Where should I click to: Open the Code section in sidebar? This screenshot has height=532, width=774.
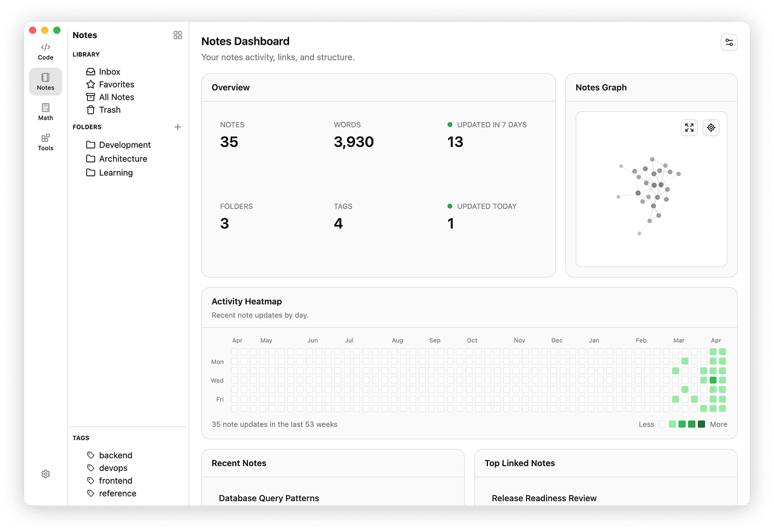pyautogui.click(x=45, y=52)
